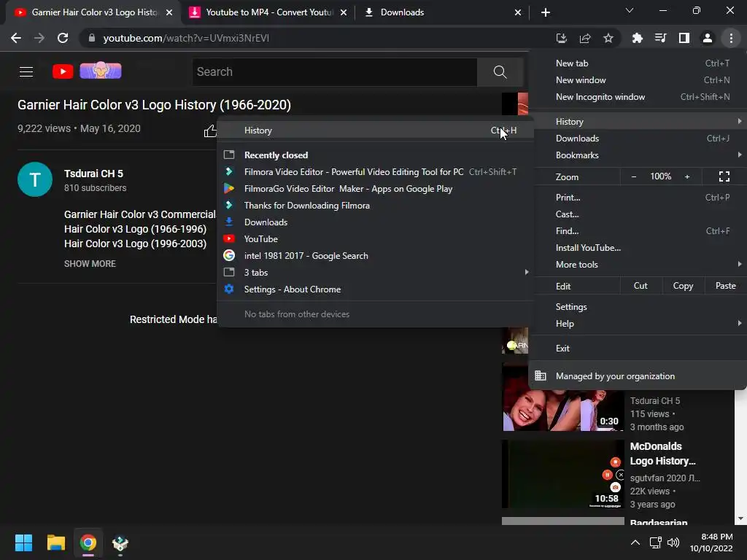Increase zoom with the plus button
This screenshot has width=747, height=560.
click(x=687, y=176)
